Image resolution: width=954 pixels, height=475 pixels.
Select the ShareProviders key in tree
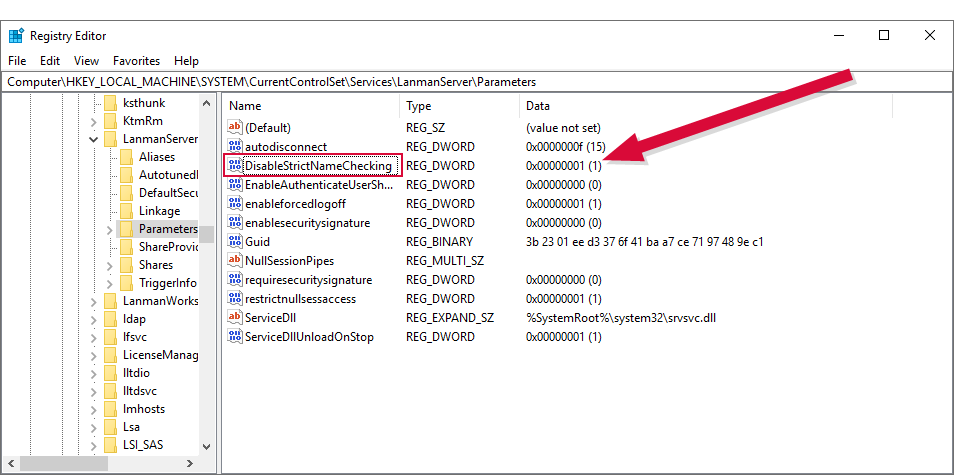tap(169, 247)
